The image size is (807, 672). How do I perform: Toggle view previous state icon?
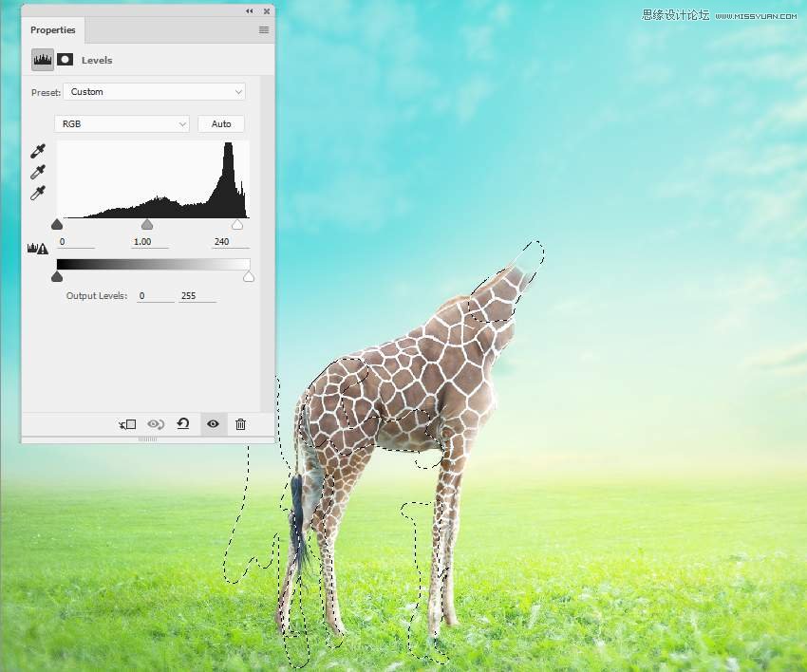[x=156, y=424]
